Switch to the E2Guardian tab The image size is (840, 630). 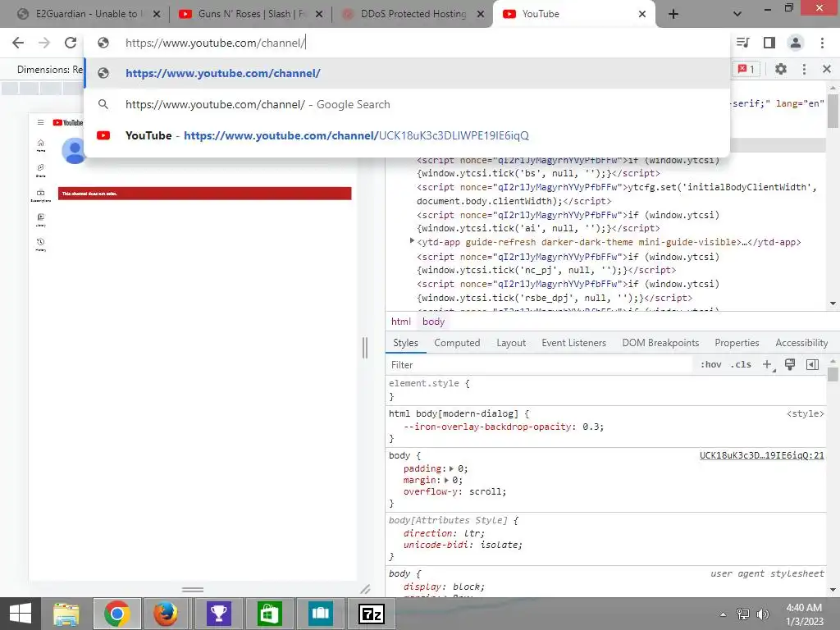pos(80,14)
